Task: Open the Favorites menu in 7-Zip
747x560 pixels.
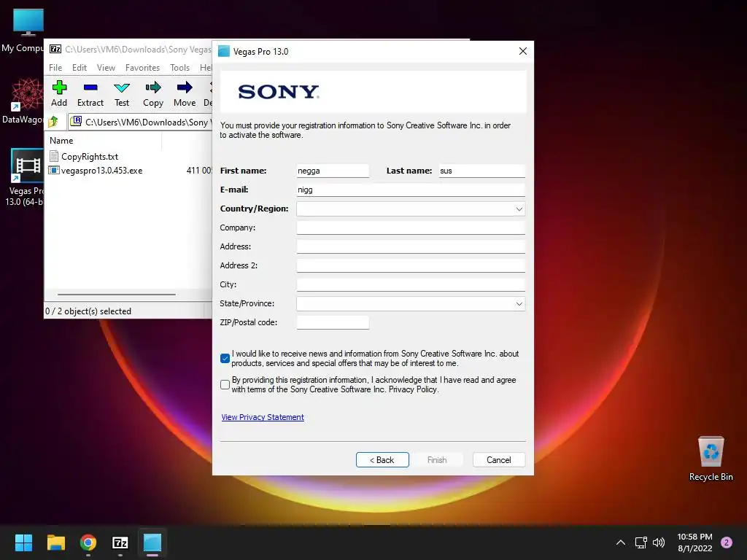Action: coord(142,68)
